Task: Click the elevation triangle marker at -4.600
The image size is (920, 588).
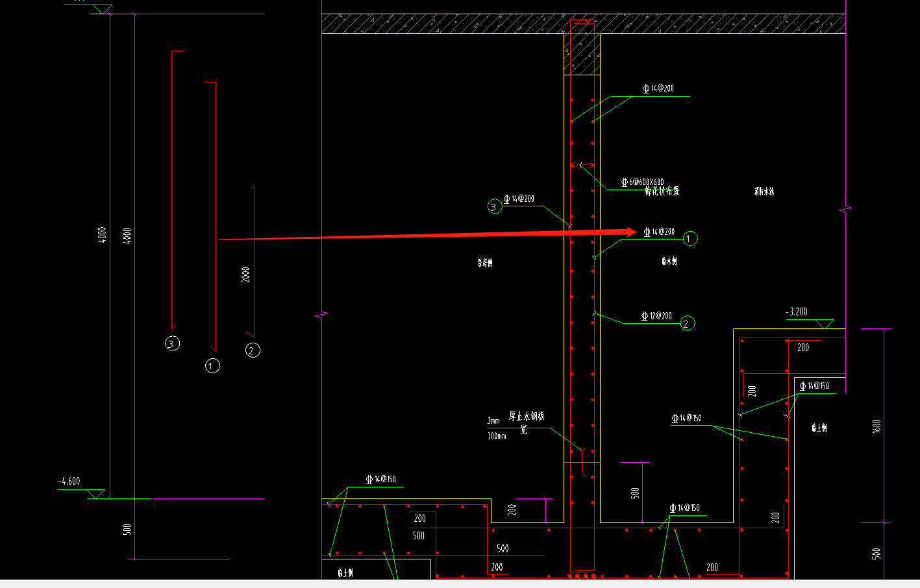Action: pyautogui.click(x=97, y=494)
